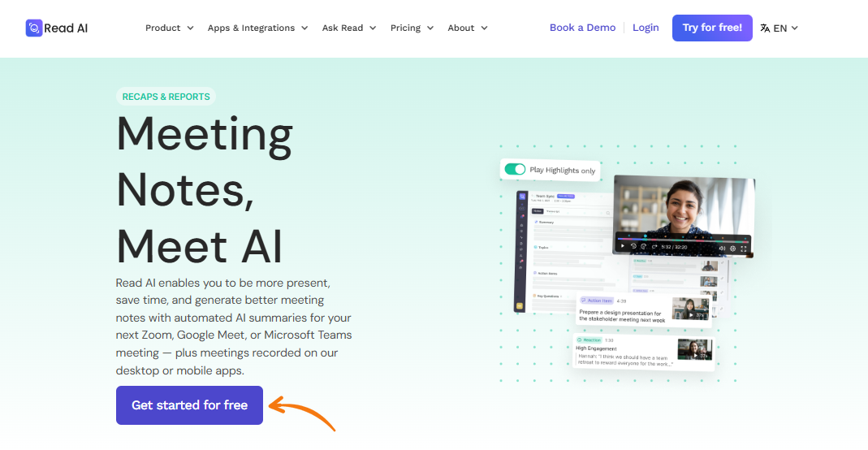
Task: Click the play icon in the video player
Action: 623,246
